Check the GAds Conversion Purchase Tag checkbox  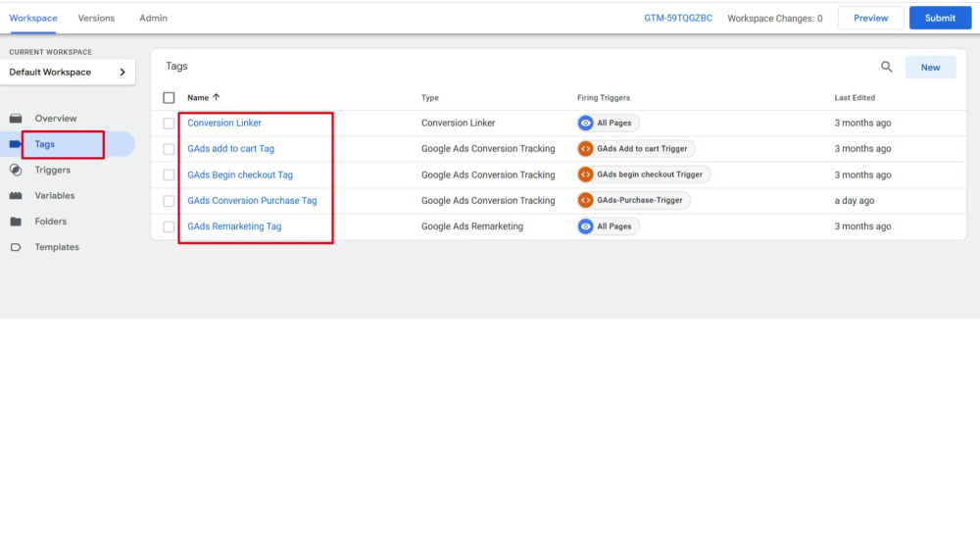[169, 201]
